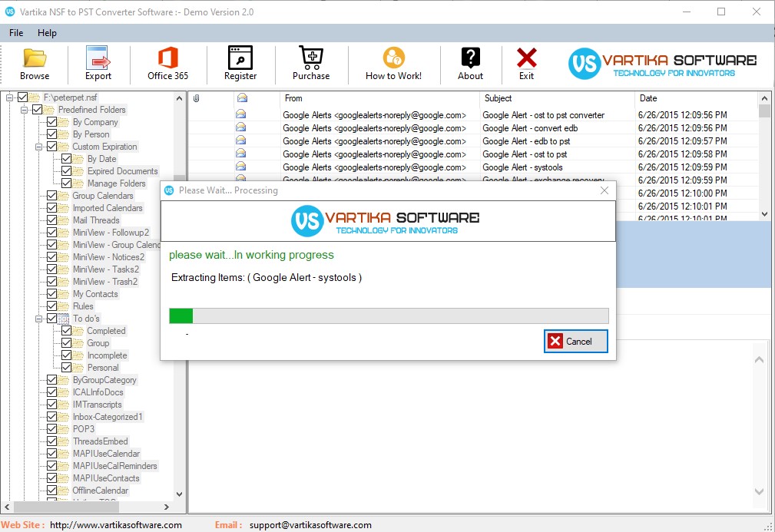This screenshot has width=775, height=532.
Task: Collapse the F:\peterpet.nsf root node
Action: pos(9,97)
